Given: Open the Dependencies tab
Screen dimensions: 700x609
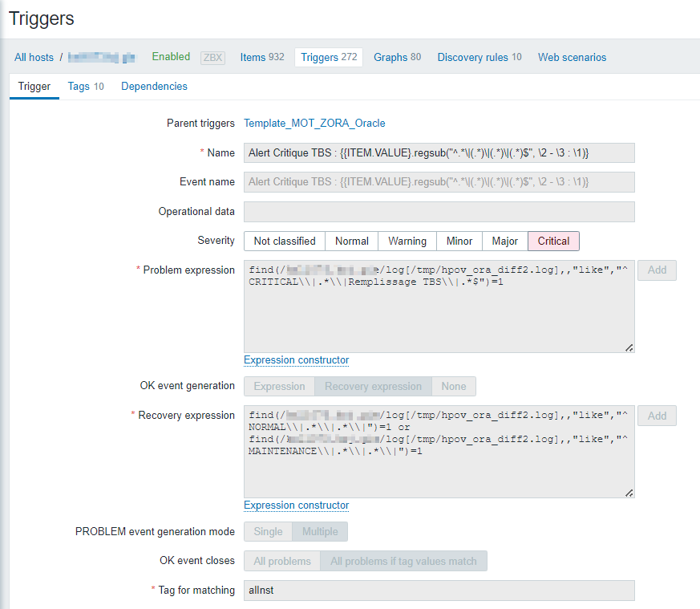Looking at the screenshot, I should tap(154, 87).
